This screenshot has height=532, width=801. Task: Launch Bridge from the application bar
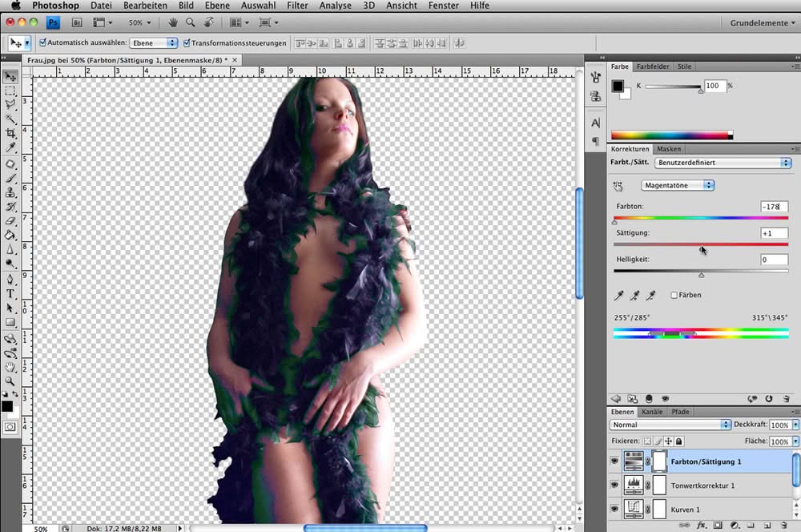[x=77, y=22]
